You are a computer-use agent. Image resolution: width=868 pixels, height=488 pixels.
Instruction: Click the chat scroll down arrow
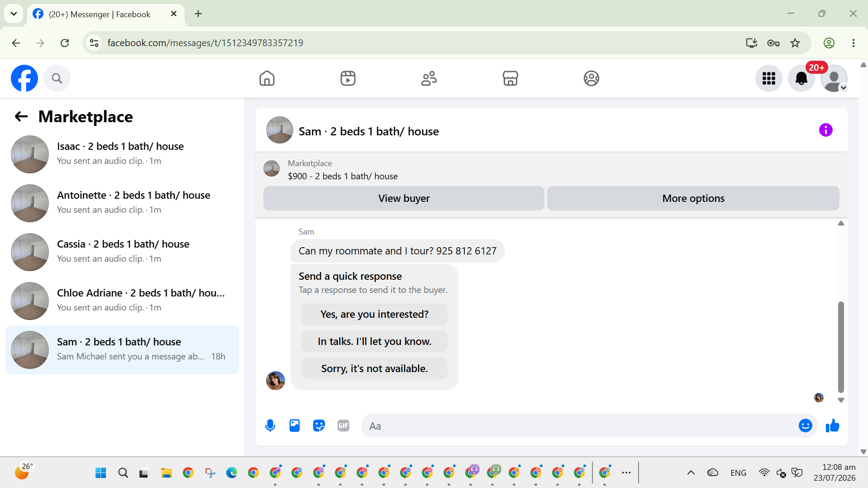tap(841, 400)
